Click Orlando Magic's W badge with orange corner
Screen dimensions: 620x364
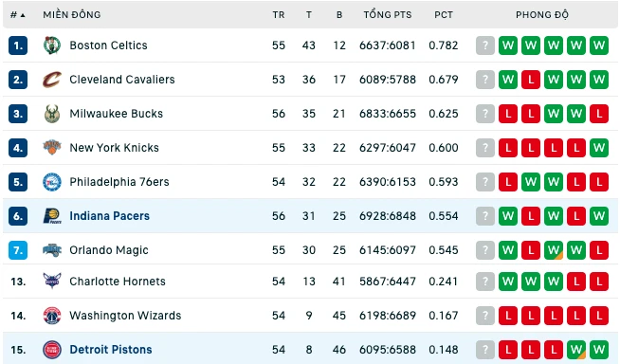coord(554,250)
